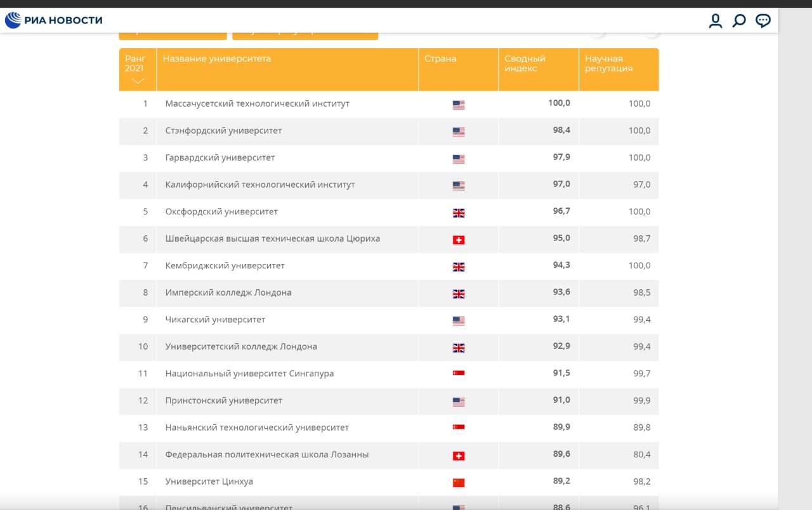Click reputation value 80,4
Image resolution: width=812 pixels, height=510 pixels.
coord(642,454)
